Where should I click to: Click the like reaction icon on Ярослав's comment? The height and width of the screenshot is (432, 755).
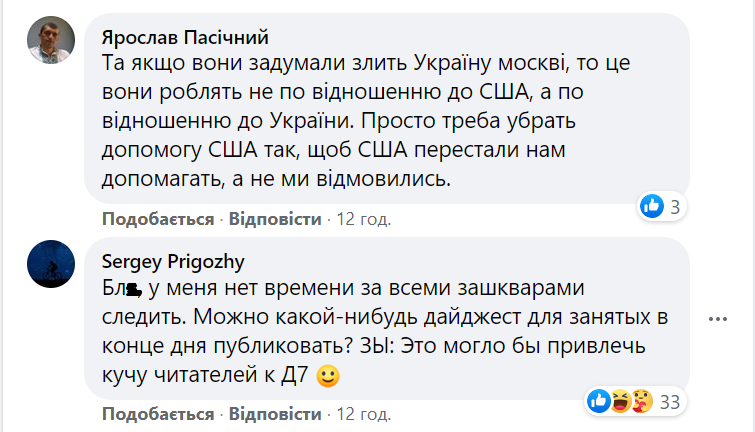pyautogui.click(x=652, y=207)
